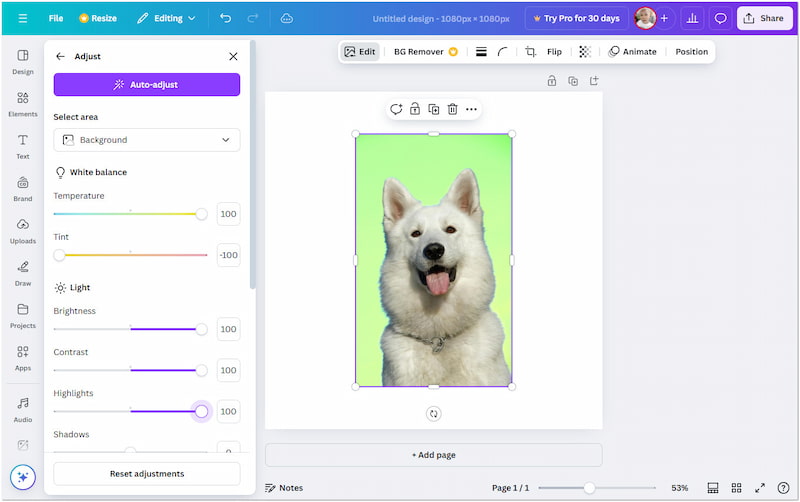Image resolution: width=800 pixels, height=502 pixels.
Task: Click the undo arrow in the top bar
Action: click(x=225, y=18)
